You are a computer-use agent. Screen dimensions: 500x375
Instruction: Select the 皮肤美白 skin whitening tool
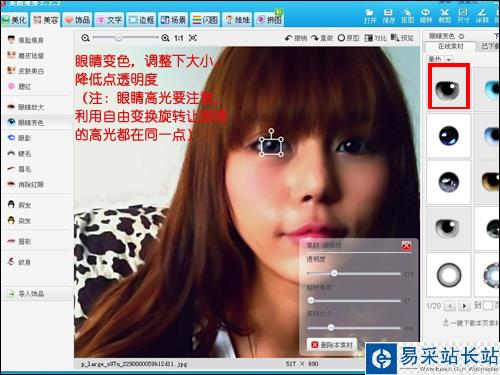click(x=26, y=71)
